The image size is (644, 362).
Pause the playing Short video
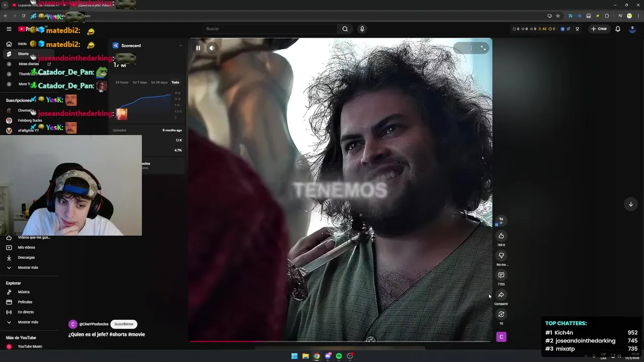pyautogui.click(x=198, y=48)
